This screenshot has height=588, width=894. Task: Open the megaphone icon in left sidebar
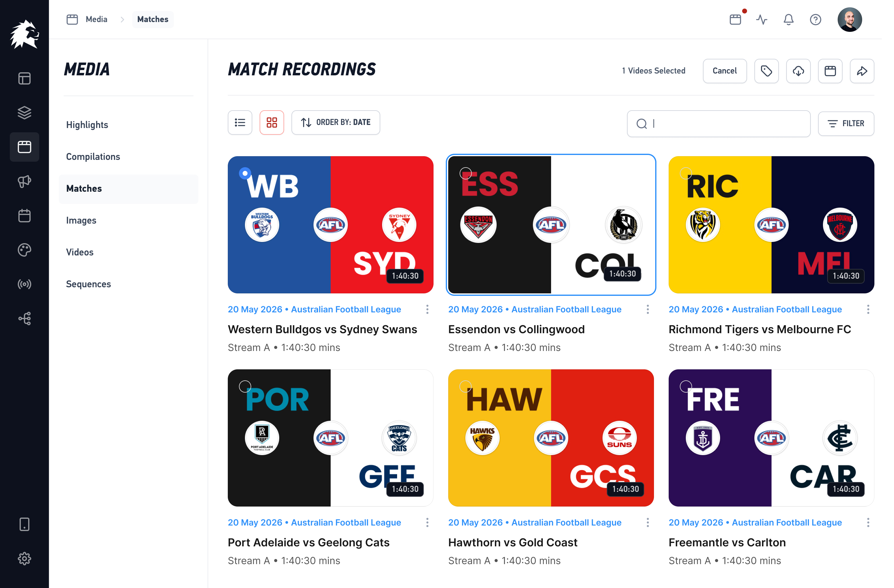coord(24,182)
